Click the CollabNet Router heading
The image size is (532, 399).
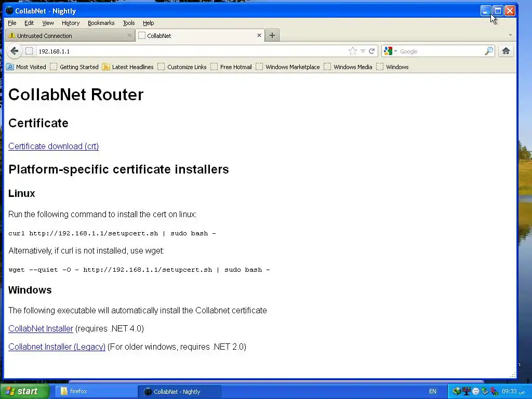(x=76, y=95)
